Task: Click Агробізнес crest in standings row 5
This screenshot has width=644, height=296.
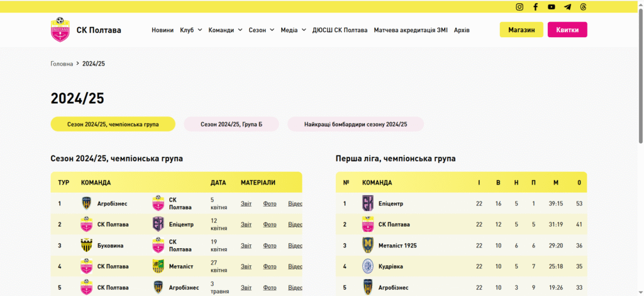Action: (x=367, y=287)
